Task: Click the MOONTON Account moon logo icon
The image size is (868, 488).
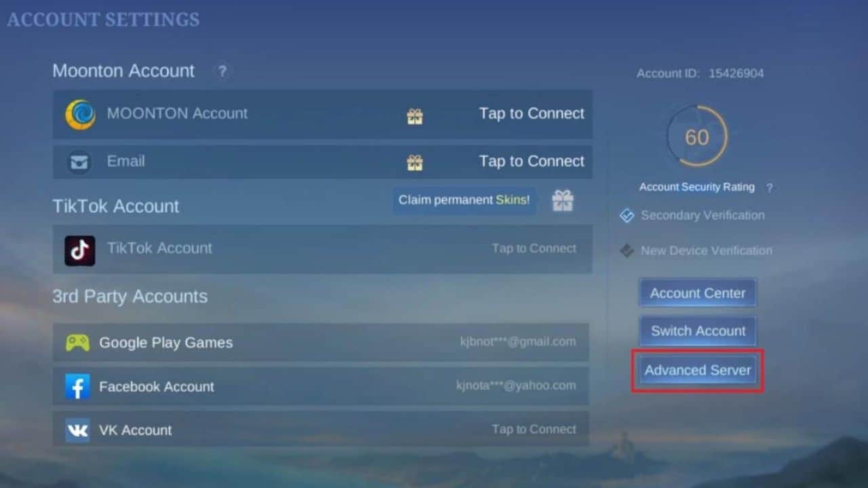Action: point(80,115)
